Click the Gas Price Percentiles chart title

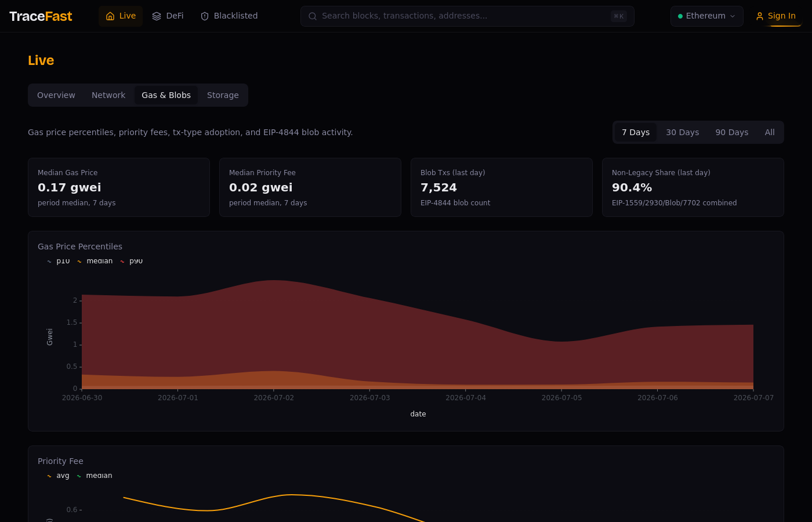coord(80,246)
